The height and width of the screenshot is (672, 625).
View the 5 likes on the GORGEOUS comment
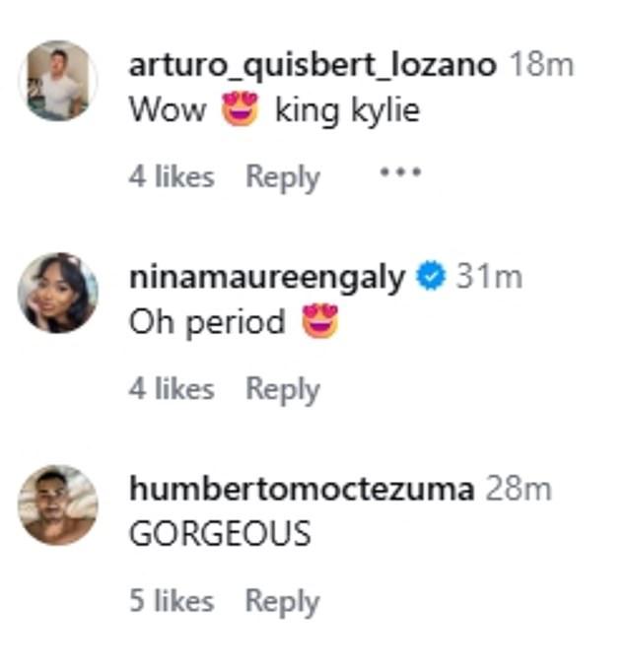[x=172, y=601]
